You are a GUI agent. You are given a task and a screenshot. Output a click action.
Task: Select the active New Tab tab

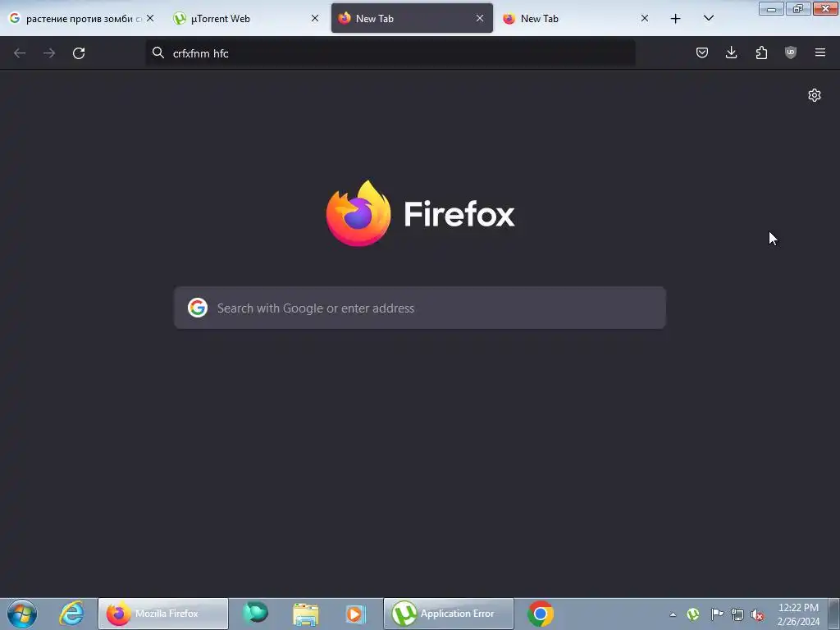point(412,18)
